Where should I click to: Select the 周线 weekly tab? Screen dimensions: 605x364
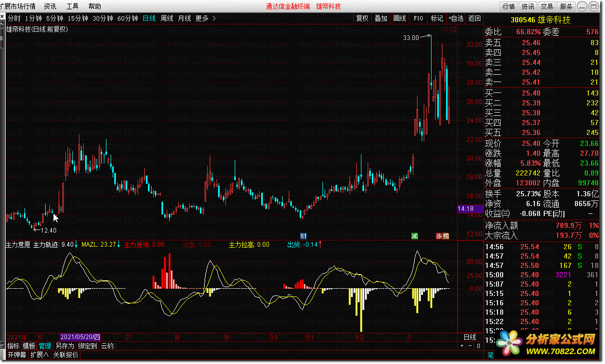click(x=167, y=18)
